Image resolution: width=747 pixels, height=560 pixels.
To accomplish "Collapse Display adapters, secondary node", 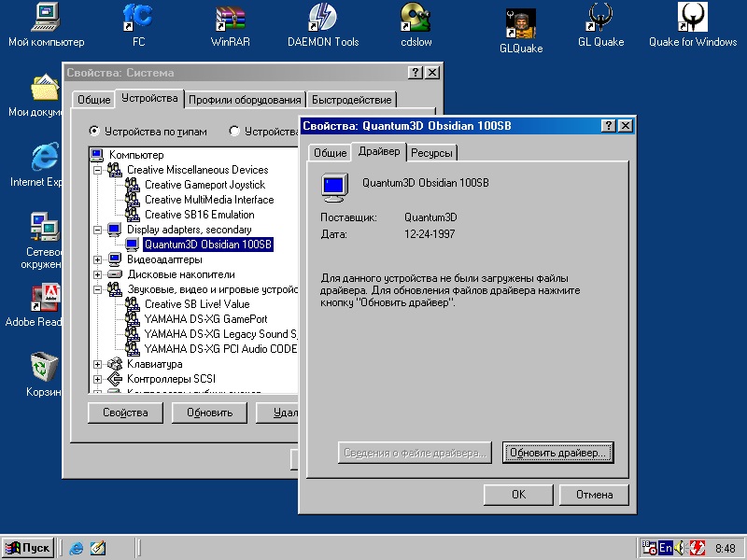I will (98, 230).
